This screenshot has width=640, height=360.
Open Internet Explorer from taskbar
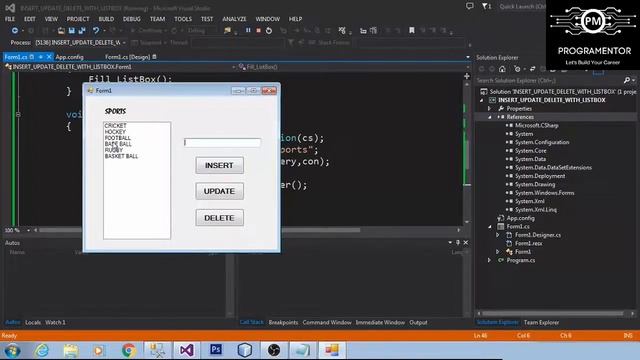[x=42, y=351]
